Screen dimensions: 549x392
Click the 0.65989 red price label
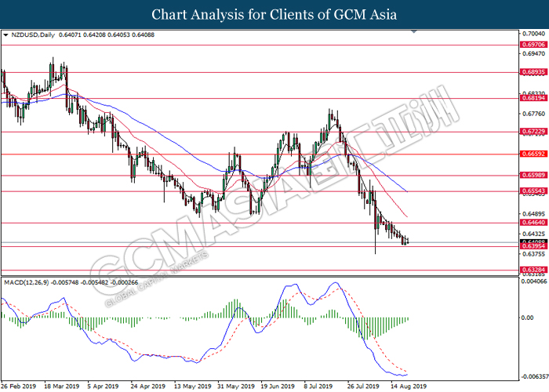point(533,175)
